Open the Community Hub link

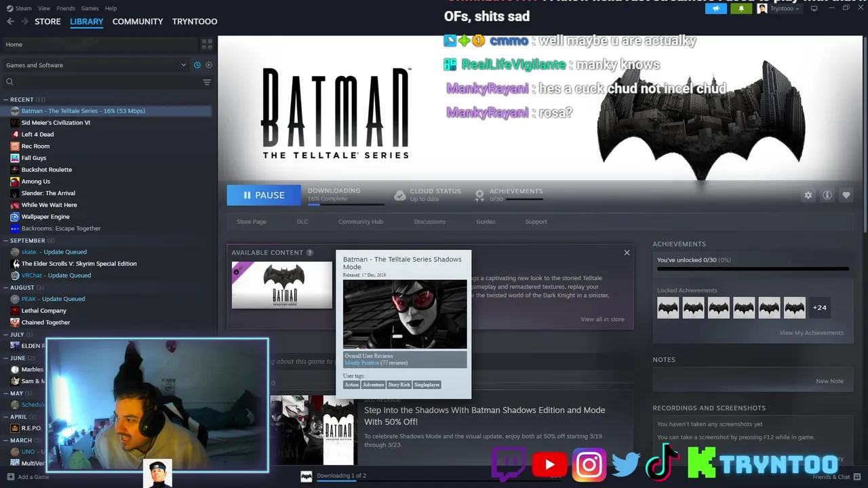point(361,222)
